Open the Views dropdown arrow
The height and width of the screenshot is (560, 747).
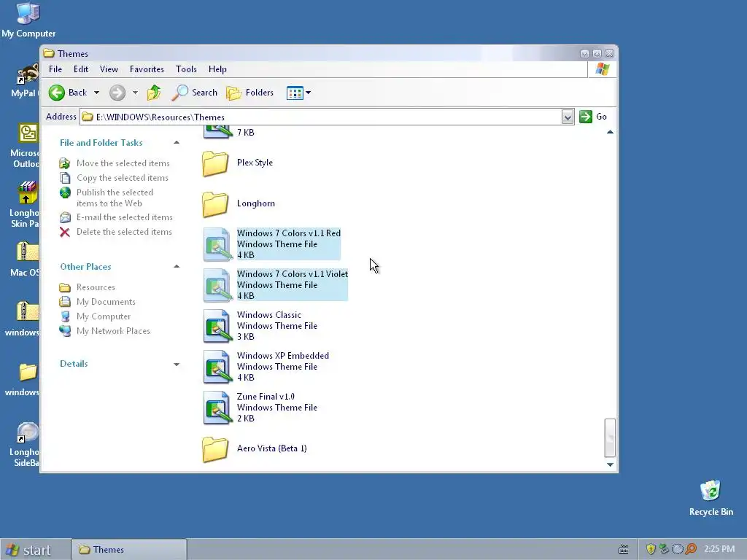[309, 93]
